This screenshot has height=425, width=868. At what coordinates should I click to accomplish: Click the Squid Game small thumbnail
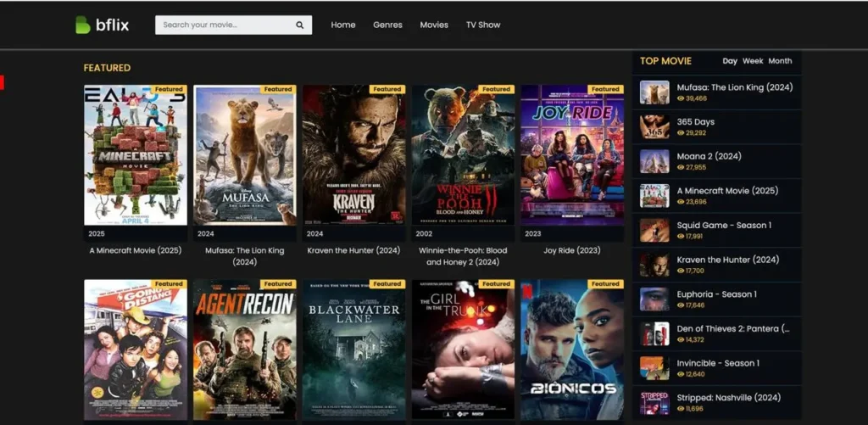point(654,231)
